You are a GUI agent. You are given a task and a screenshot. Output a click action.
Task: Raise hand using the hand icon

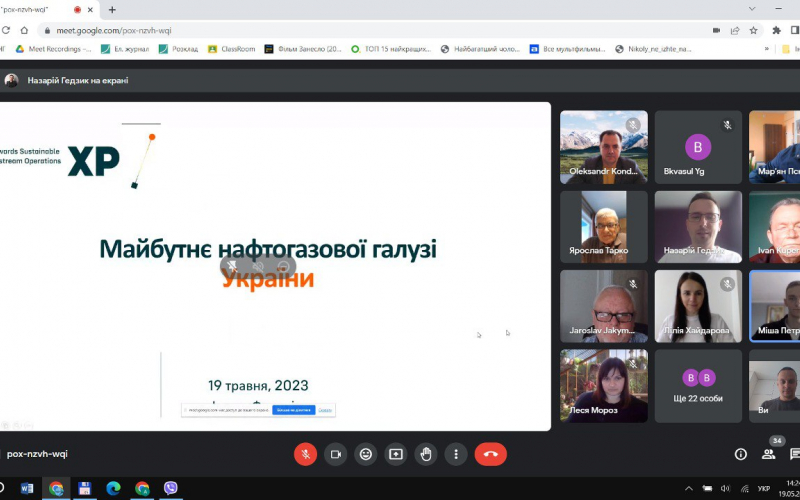pos(426,454)
